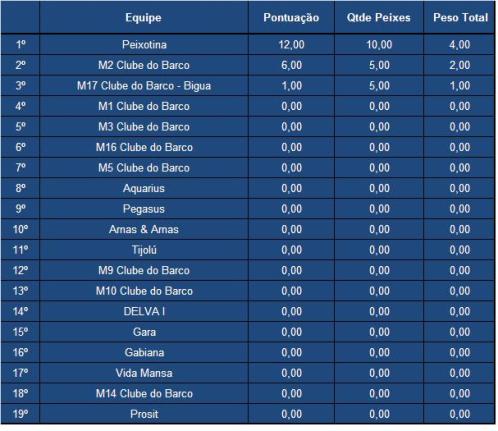Click the Amas & Amas team name
Viewport: 498px width, 431px height.
tap(144, 229)
